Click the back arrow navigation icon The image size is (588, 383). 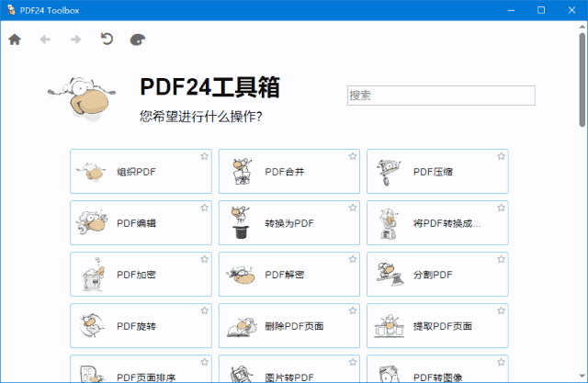click(45, 39)
